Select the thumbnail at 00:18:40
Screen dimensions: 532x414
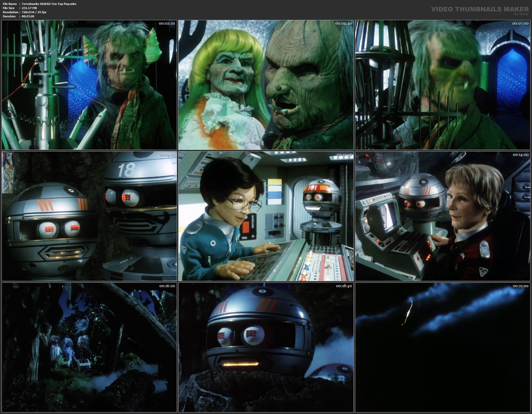266,347
